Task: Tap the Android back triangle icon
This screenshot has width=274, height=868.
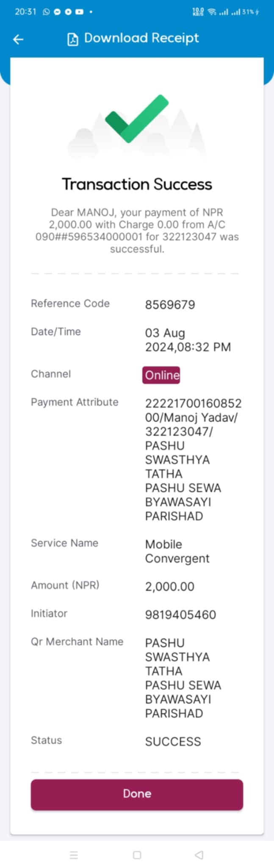Action: click(199, 855)
